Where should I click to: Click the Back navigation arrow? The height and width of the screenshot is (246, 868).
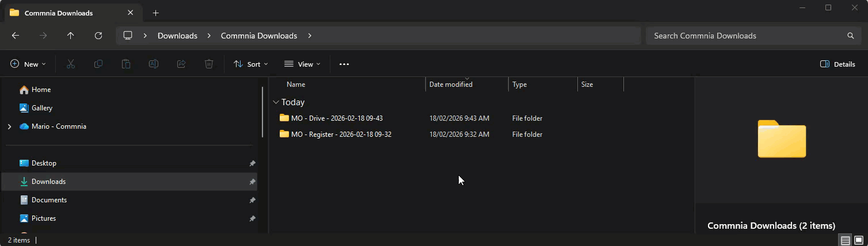(x=16, y=36)
